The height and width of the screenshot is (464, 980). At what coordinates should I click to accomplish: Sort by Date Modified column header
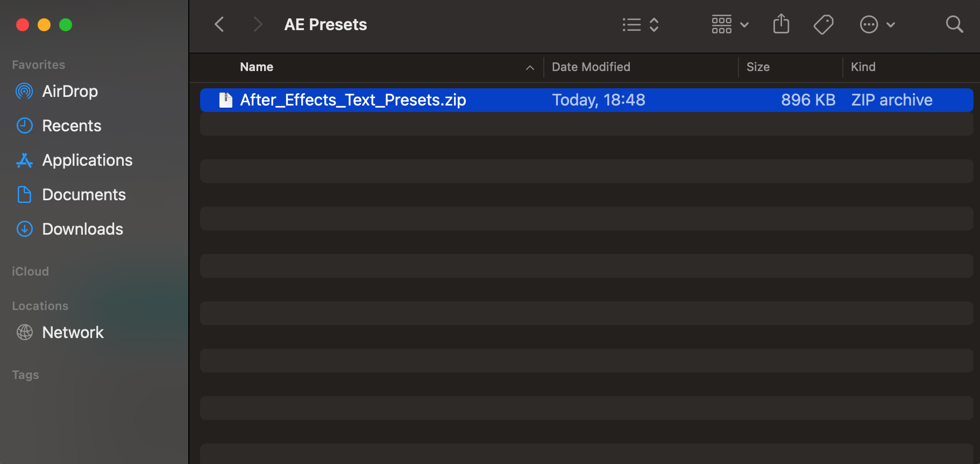pos(591,67)
